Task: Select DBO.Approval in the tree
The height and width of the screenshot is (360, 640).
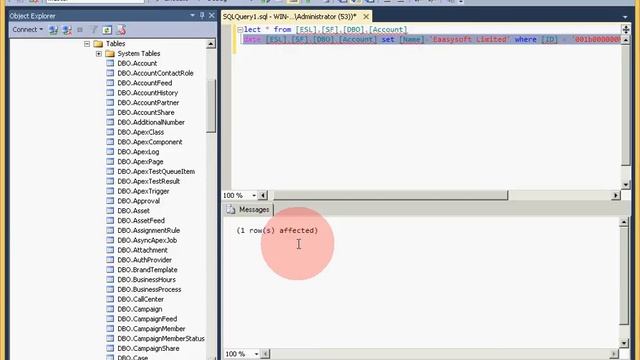Action: pyautogui.click(x=139, y=201)
